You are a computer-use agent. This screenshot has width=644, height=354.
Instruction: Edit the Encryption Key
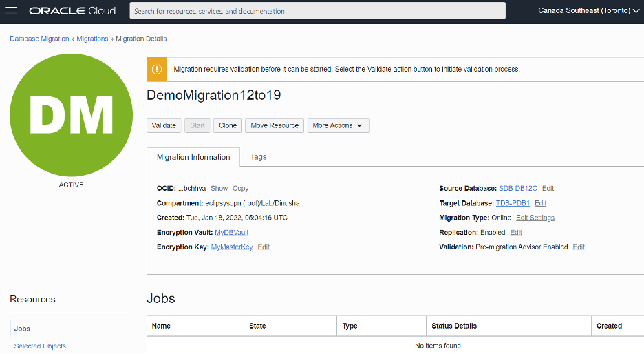[264, 247]
